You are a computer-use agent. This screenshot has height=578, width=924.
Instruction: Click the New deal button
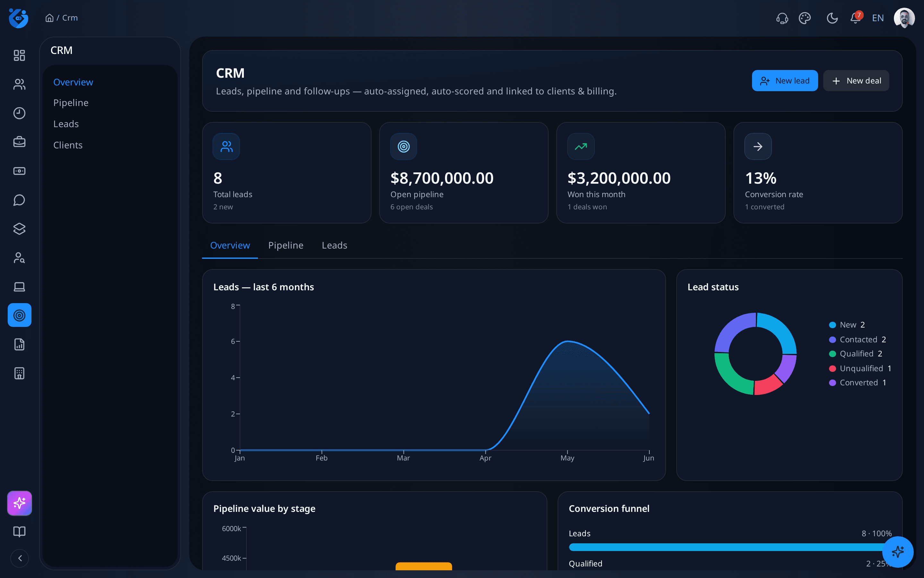(x=856, y=81)
